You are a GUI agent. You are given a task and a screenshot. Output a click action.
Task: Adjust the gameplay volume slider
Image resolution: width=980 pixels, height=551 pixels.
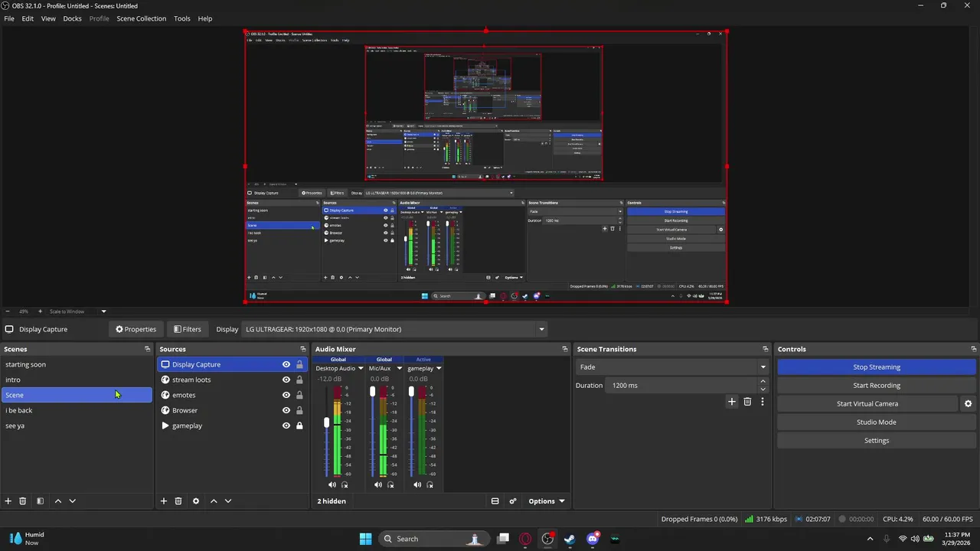[412, 392]
